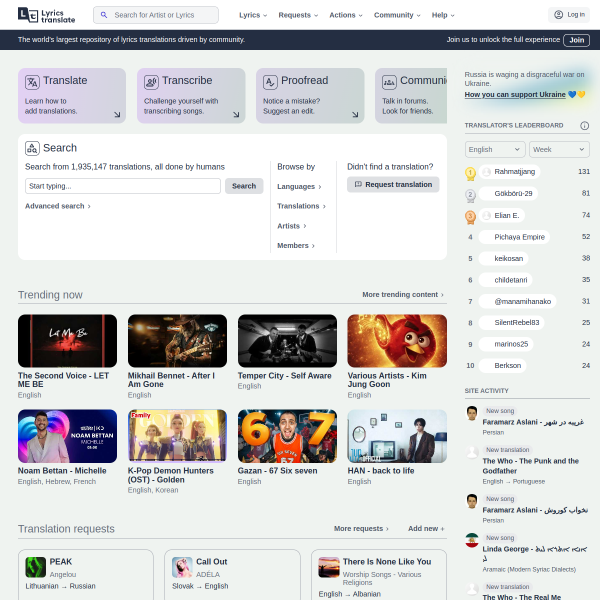Open Gökbörü-29 leaderboard profile
The height and width of the screenshot is (600, 600).
pyautogui.click(x=508, y=194)
